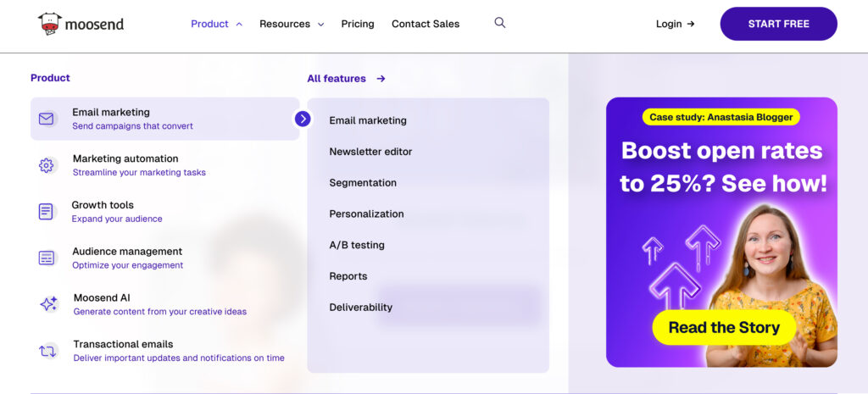The height and width of the screenshot is (394, 868).
Task: Click the Product section heading
Action: click(x=50, y=78)
